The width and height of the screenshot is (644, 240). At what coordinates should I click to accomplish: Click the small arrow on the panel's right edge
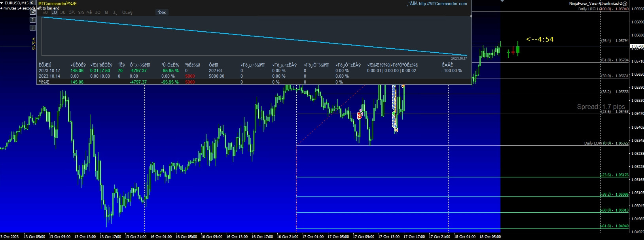pos(471,16)
